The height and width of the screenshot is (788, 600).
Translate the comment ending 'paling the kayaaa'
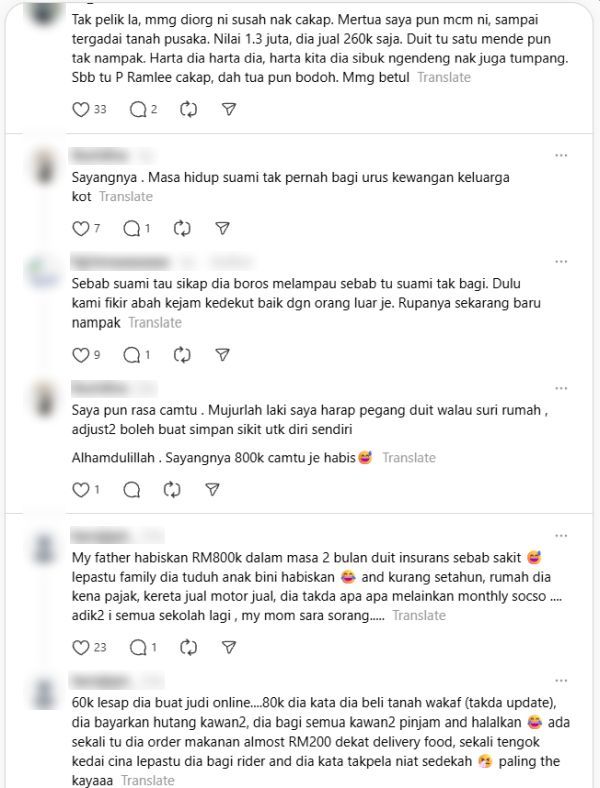coord(148,780)
